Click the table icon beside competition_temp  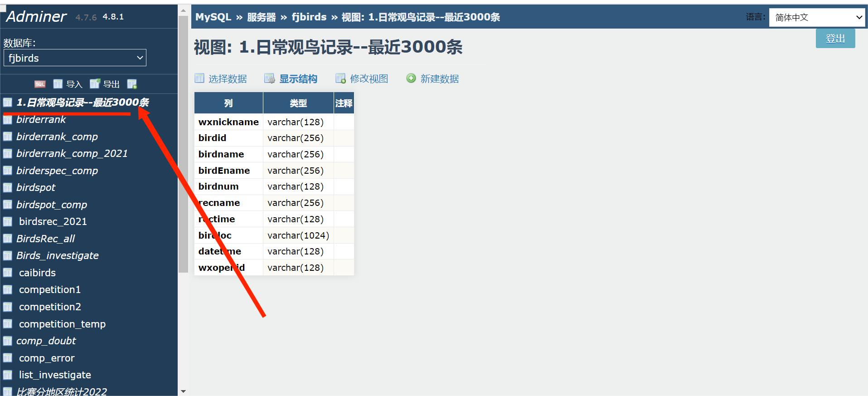8,324
